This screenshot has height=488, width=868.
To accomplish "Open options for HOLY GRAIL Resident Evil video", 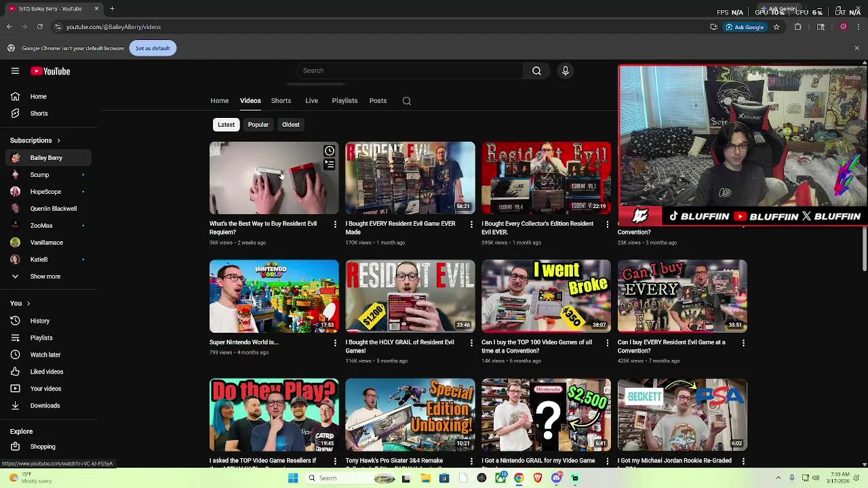I will tap(471, 343).
